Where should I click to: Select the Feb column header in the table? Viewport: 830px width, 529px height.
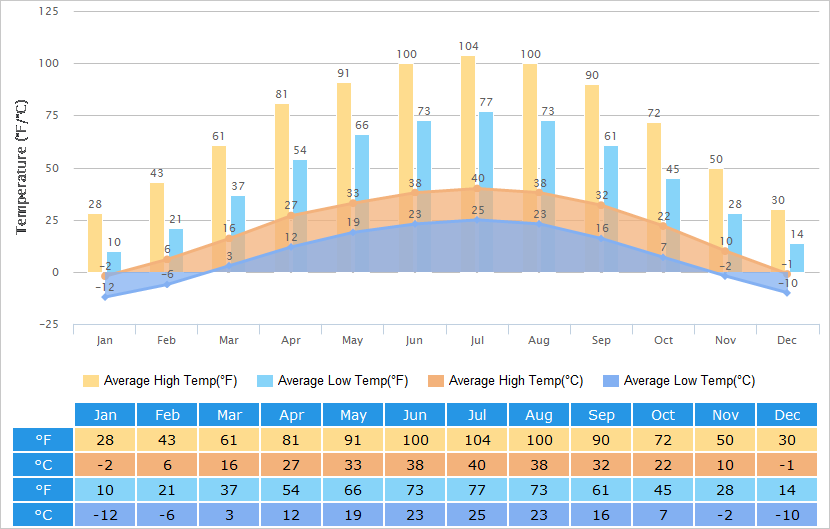167,415
